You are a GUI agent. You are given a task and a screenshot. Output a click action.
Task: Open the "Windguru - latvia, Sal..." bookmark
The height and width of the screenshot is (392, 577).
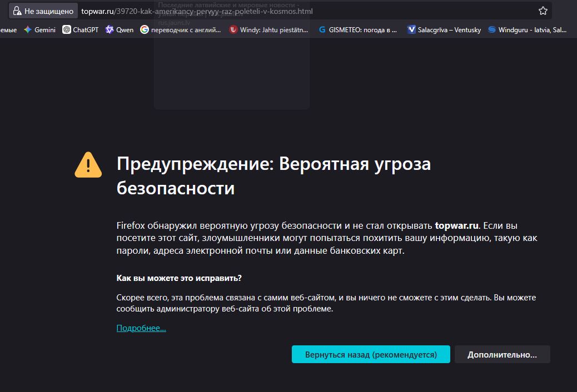click(x=528, y=30)
